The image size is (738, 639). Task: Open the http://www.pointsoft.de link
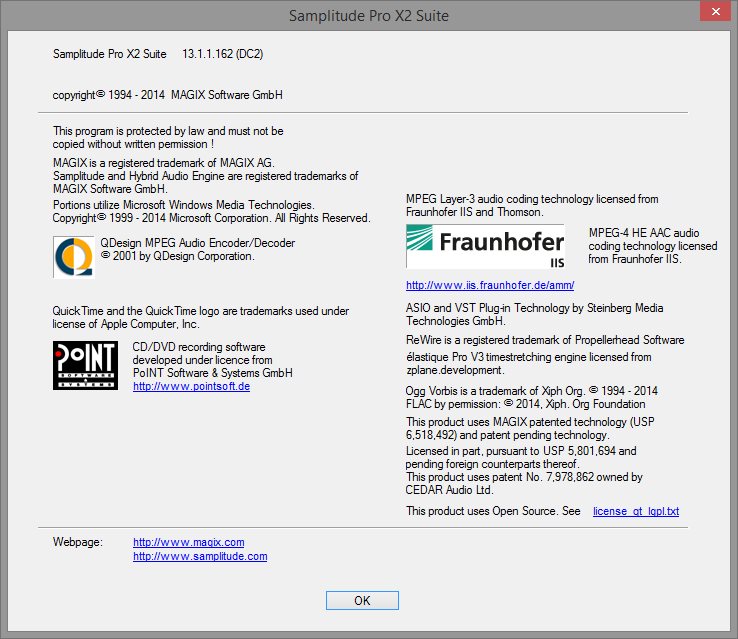tap(191, 386)
